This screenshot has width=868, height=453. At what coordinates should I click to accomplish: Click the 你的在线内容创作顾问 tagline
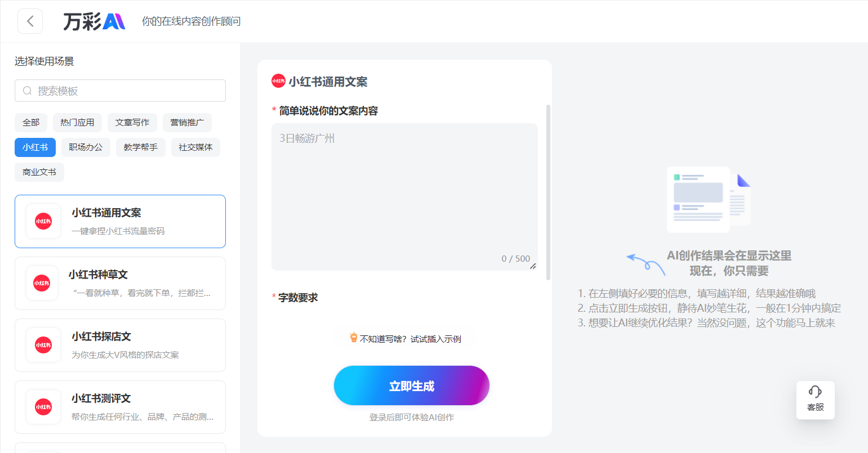tap(192, 21)
